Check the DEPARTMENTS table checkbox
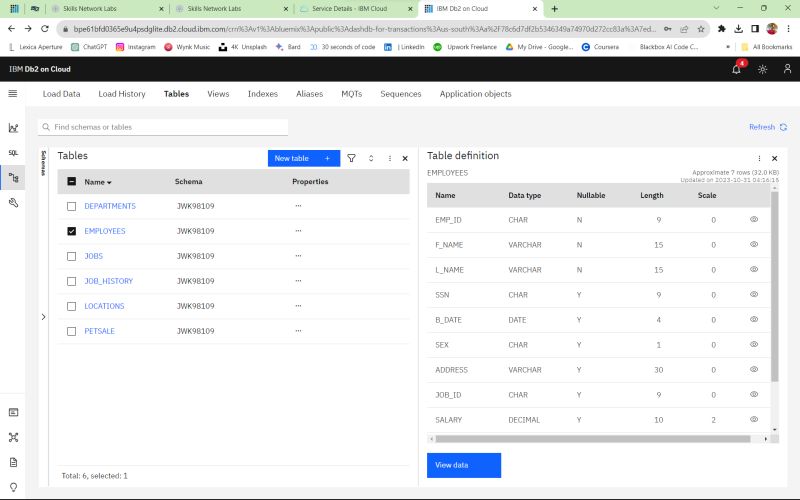800x500 pixels. click(71, 206)
